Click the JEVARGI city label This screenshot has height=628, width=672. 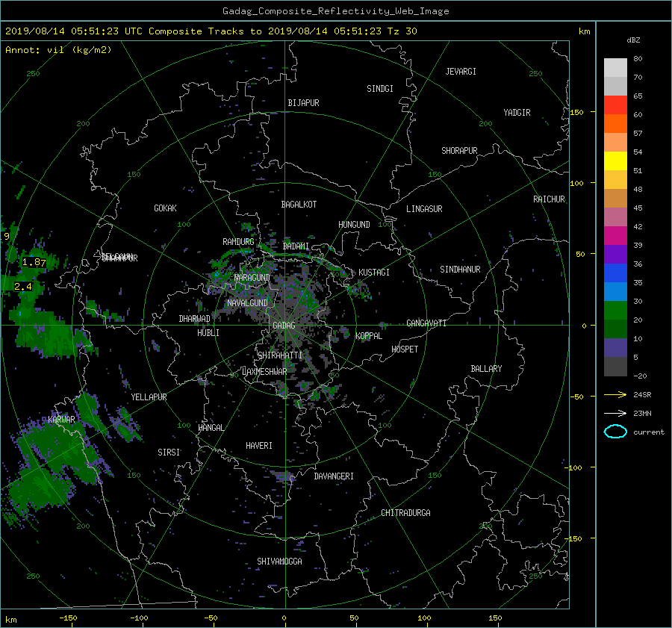pos(461,72)
